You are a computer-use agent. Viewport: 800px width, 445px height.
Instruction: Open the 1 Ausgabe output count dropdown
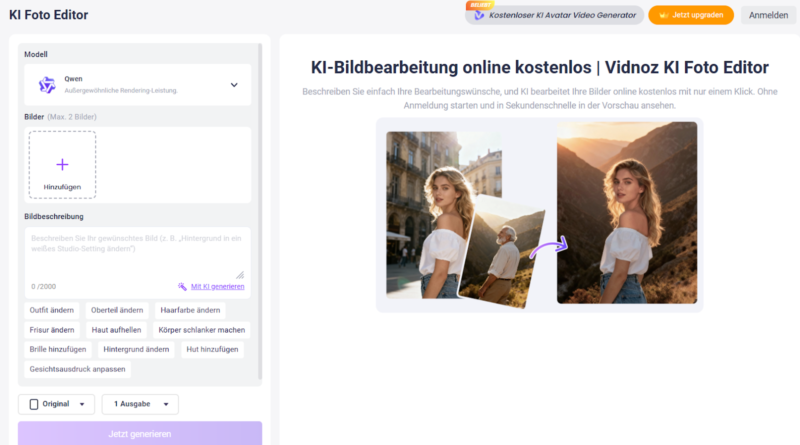[140, 404]
